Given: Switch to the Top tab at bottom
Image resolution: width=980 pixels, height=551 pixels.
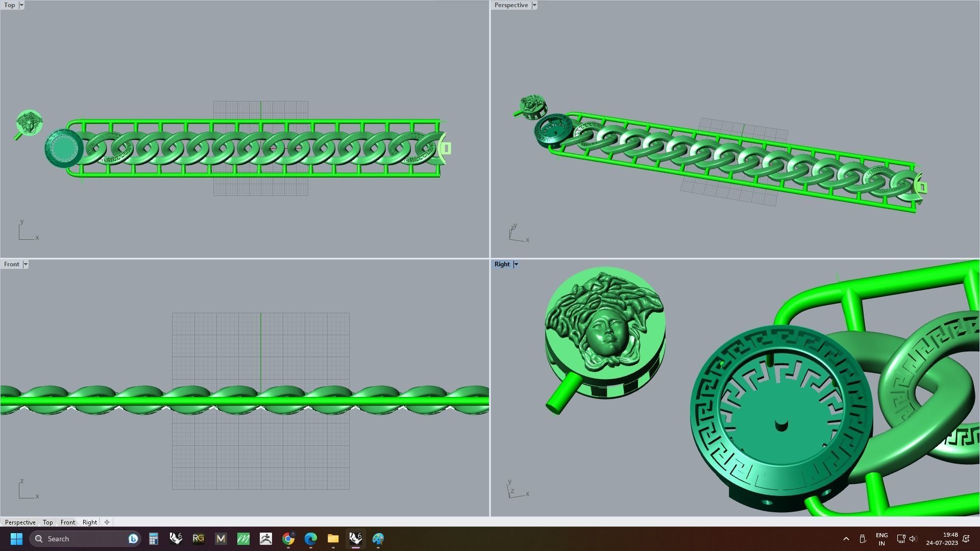Looking at the screenshot, I should tap(48, 522).
